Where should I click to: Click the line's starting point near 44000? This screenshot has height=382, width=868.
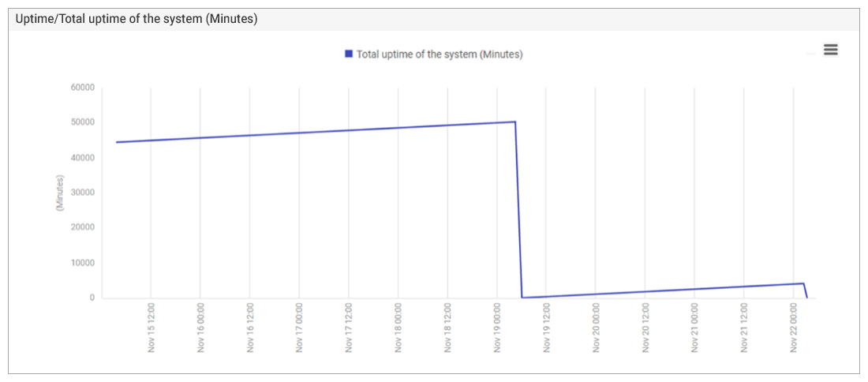pos(117,142)
